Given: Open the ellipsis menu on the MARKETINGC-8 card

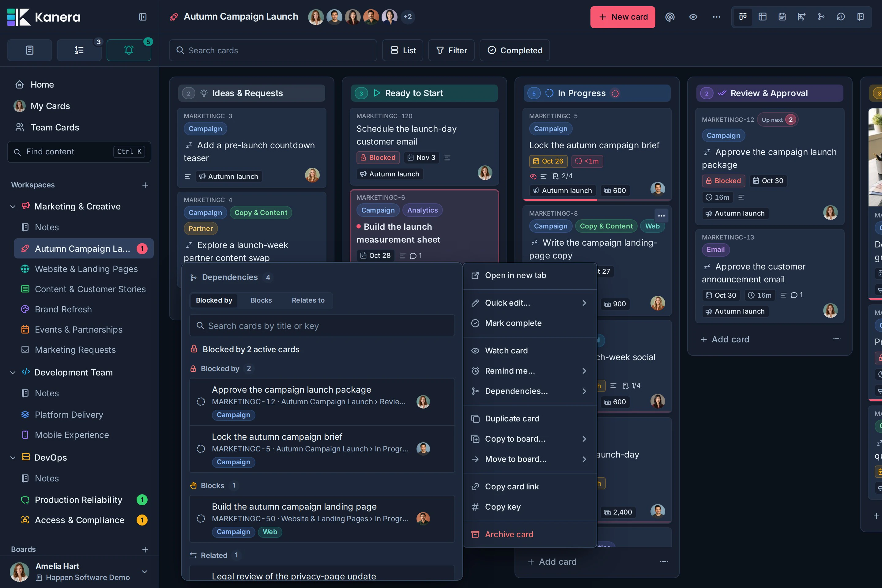Looking at the screenshot, I should pyautogui.click(x=661, y=216).
